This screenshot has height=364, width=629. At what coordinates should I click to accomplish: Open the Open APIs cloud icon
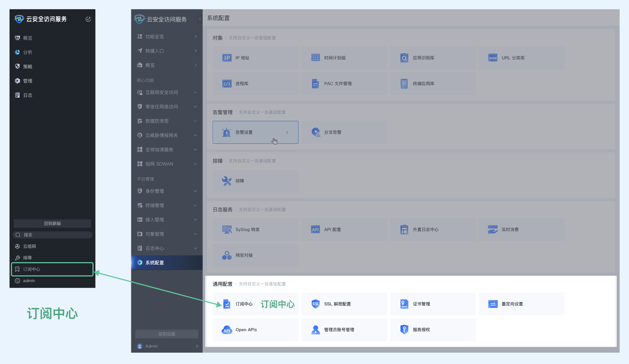click(x=227, y=330)
